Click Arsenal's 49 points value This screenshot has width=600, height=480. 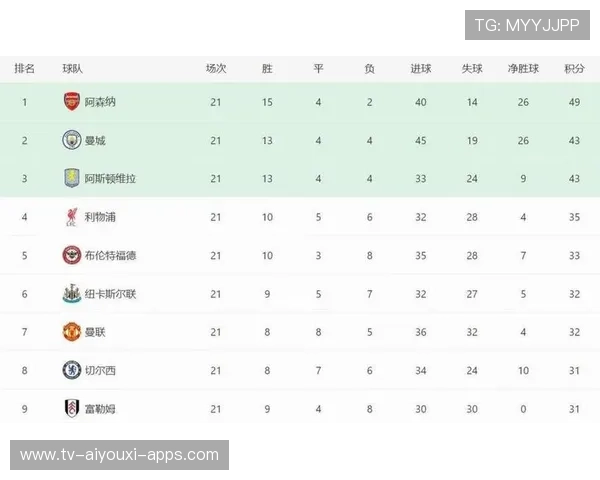click(x=574, y=102)
